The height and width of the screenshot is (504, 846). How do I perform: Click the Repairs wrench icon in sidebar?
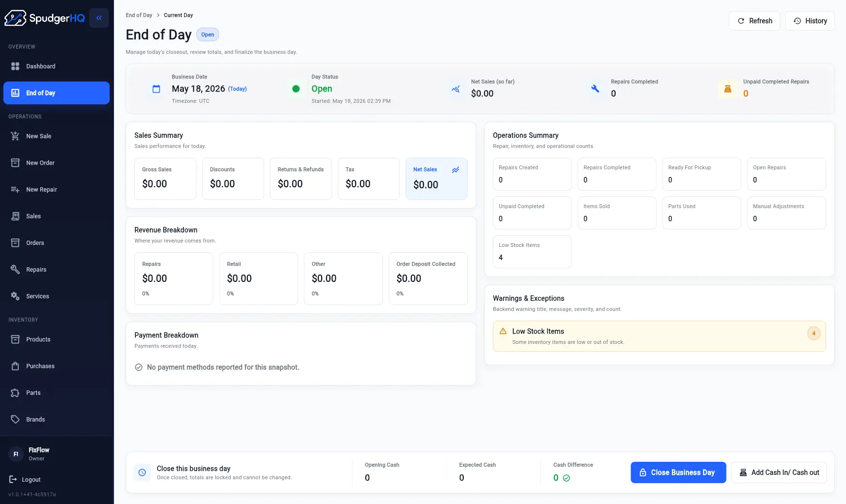click(15, 270)
